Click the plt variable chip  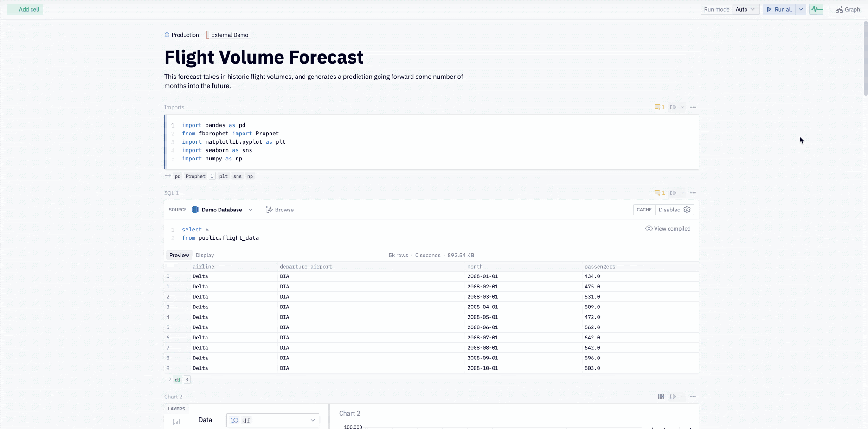coord(224,176)
